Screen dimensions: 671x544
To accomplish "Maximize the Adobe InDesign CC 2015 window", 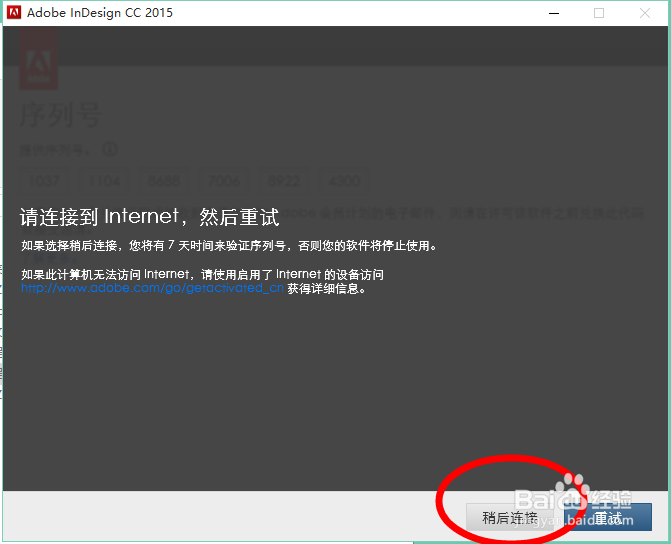I will click(599, 13).
